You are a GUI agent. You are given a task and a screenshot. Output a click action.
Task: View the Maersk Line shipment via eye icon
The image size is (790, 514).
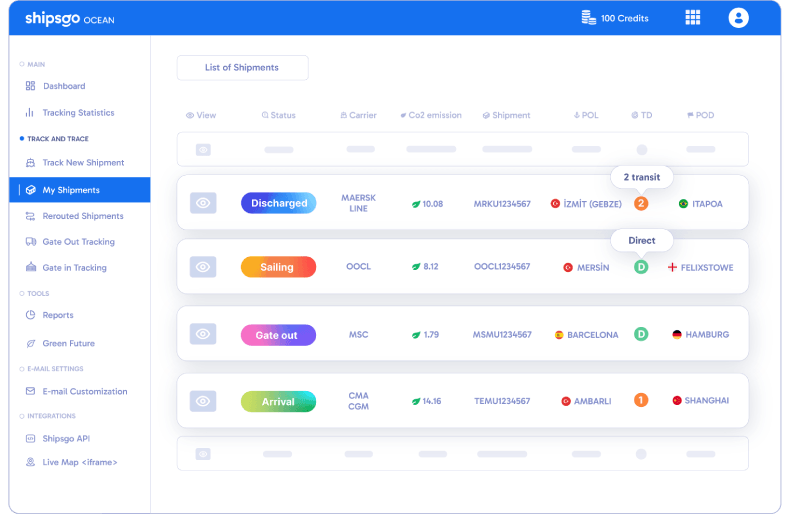(203, 203)
